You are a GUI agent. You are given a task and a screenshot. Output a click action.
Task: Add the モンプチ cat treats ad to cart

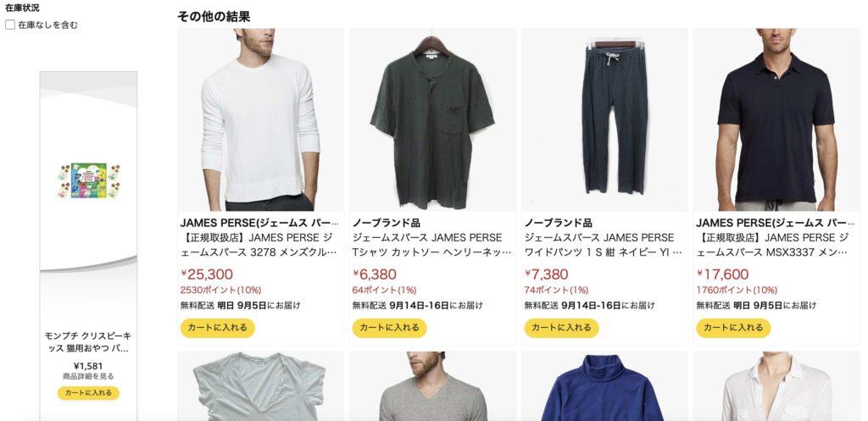pos(88,393)
